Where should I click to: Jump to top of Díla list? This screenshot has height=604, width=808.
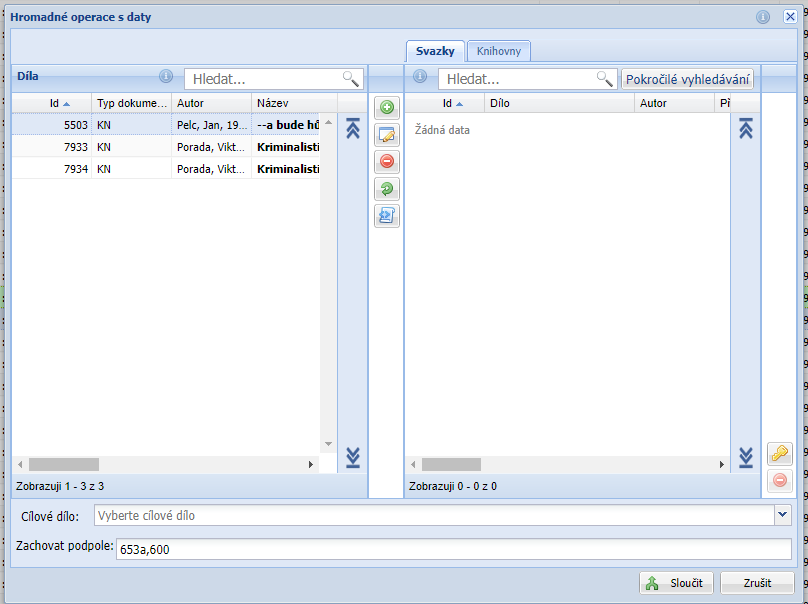(x=352, y=128)
